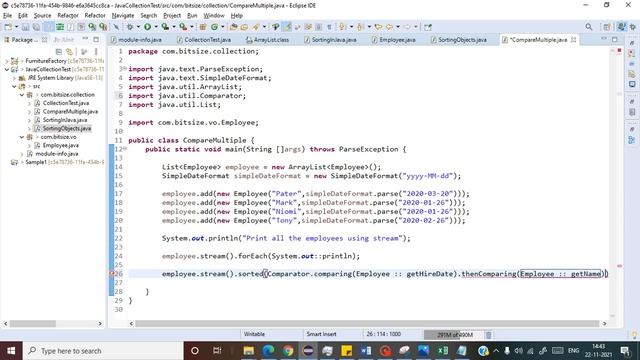Toggle Link with Editor in Package Explorer
The width and height of the screenshot is (640, 360).
click(69, 51)
